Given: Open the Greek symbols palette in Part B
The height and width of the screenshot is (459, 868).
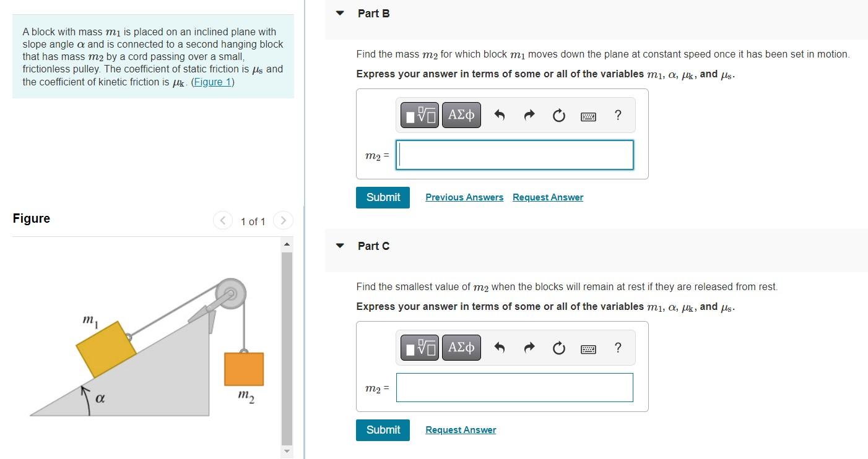Looking at the screenshot, I should coord(461,114).
